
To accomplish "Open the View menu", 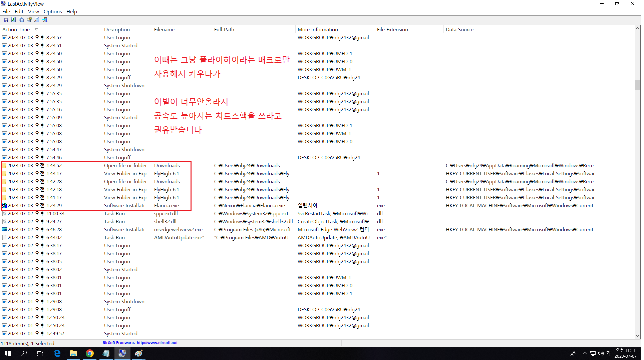I will (x=33, y=11).
